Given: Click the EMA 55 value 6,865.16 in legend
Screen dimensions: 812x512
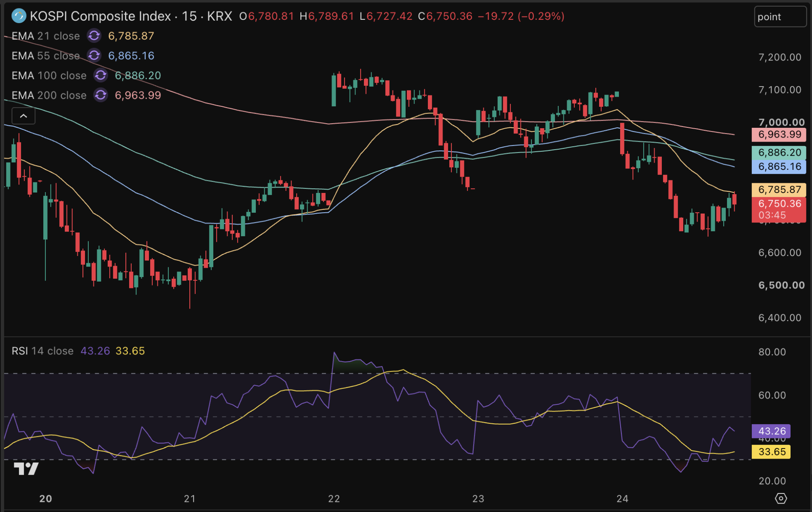Looking at the screenshot, I should click(131, 55).
